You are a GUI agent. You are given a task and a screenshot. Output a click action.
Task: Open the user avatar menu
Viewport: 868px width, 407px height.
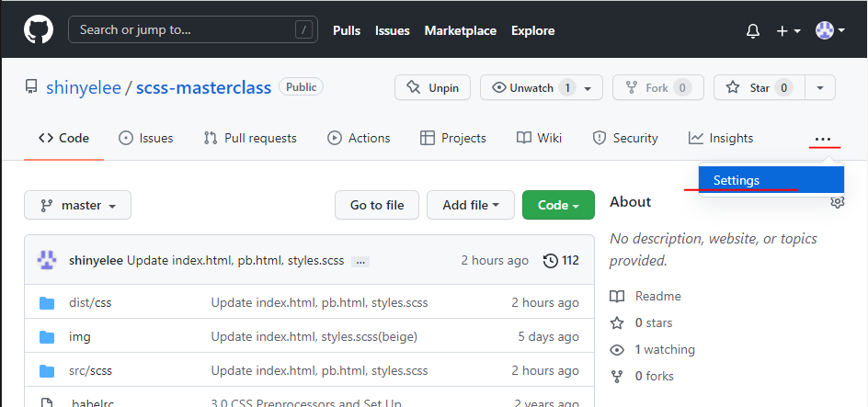[829, 30]
